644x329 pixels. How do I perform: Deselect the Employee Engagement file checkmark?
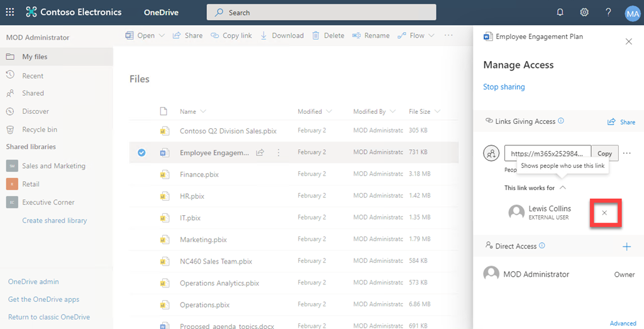(142, 152)
